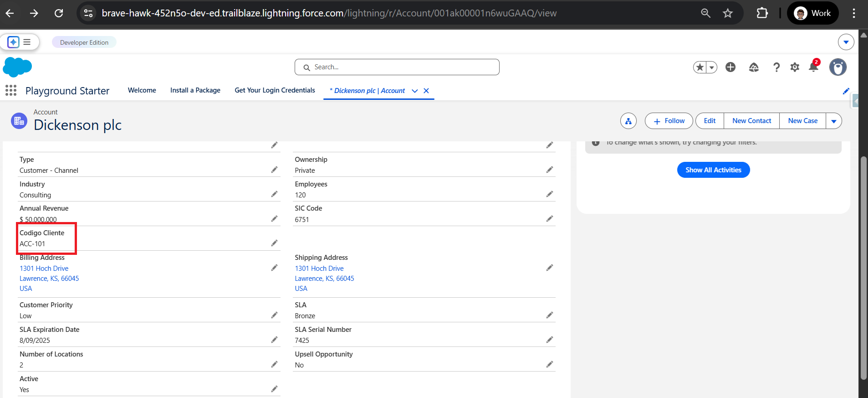Click the Trailhead guidance icon
Screen dimensions: 868x398
coord(754,67)
